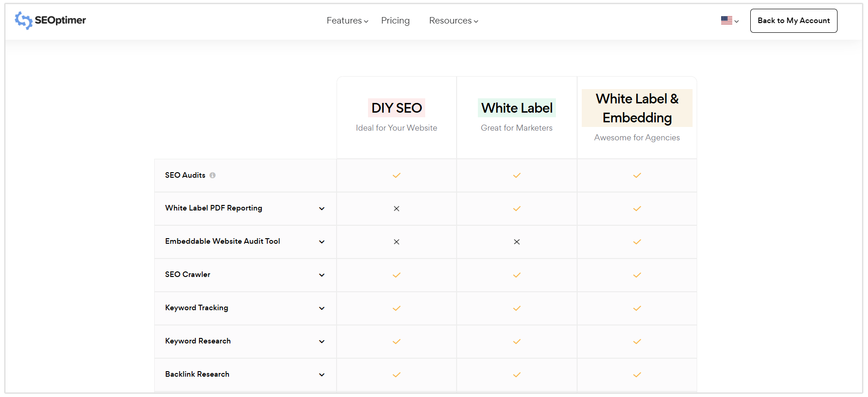Screen dimensions: 868x397
Task: Expand Keyword Tracking details
Action: click(322, 308)
